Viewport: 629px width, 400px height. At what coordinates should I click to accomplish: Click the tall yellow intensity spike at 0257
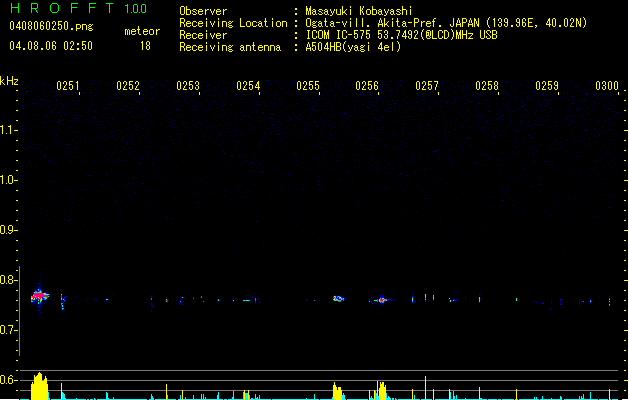click(425, 388)
